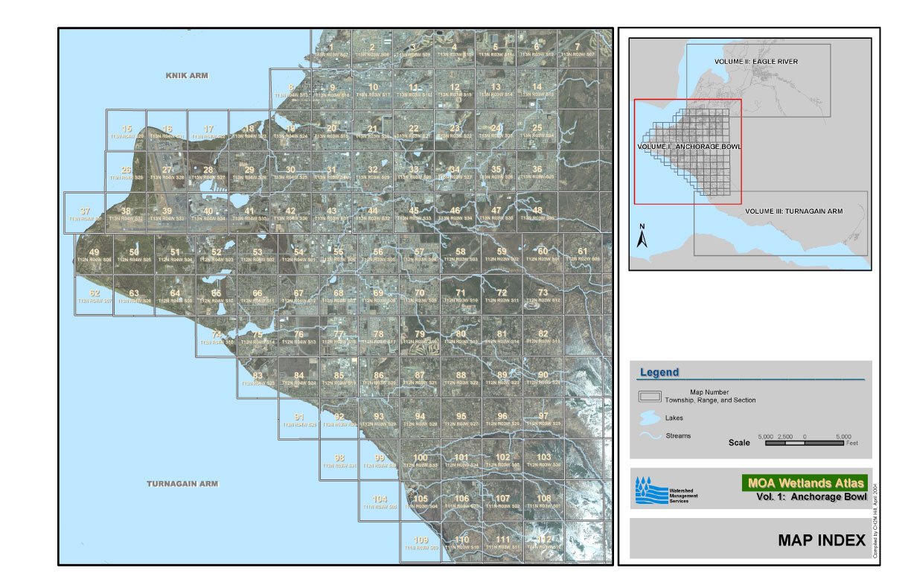Open map tile 7 in the top row
The width and height of the screenshot is (908, 588).
tap(577, 49)
